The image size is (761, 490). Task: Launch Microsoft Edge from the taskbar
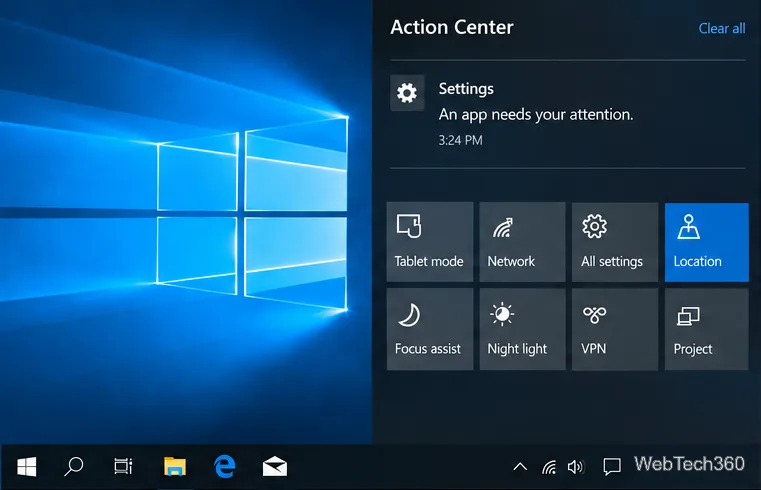click(x=225, y=467)
